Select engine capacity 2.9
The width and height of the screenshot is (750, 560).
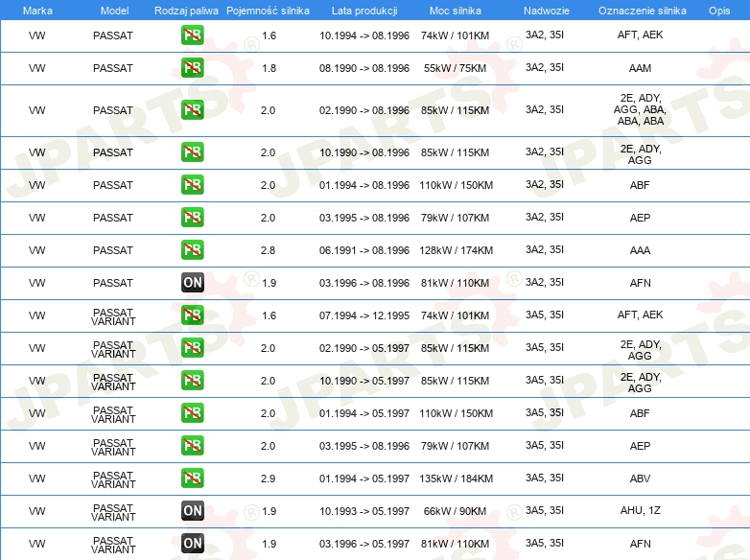(x=268, y=478)
